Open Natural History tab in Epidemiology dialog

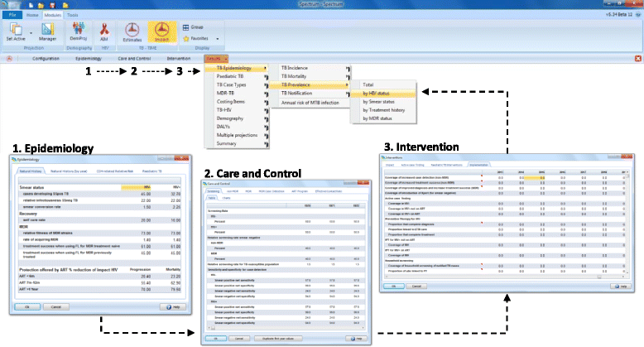click(31, 171)
